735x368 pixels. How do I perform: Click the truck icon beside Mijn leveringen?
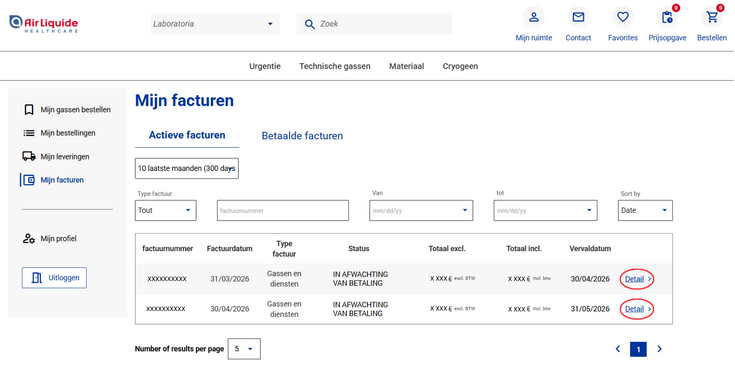point(29,156)
